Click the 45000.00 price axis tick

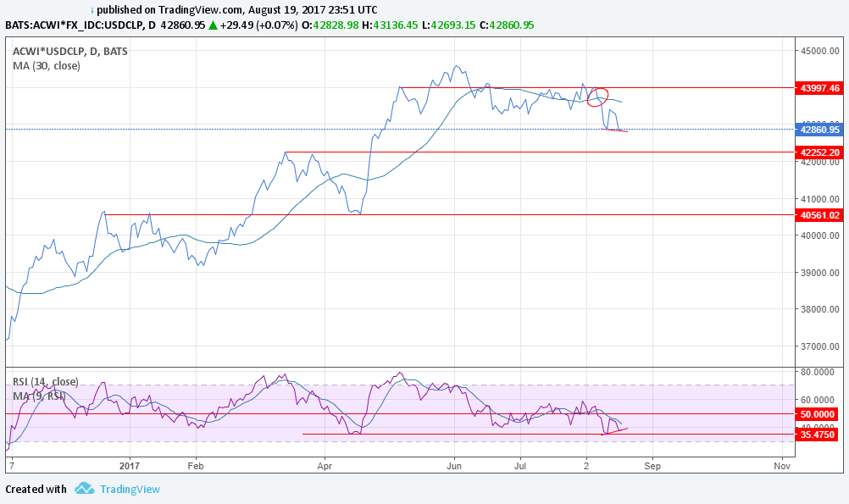pyautogui.click(x=819, y=51)
